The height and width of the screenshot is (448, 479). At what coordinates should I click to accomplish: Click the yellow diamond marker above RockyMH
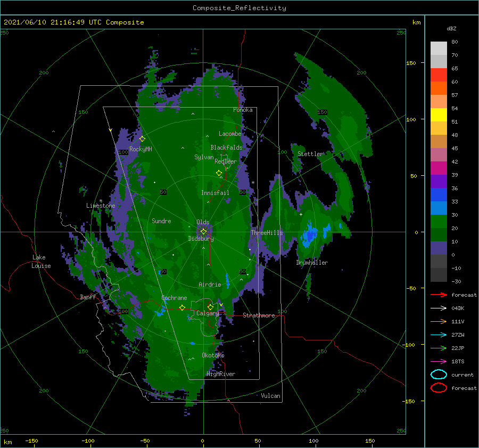(x=142, y=139)
